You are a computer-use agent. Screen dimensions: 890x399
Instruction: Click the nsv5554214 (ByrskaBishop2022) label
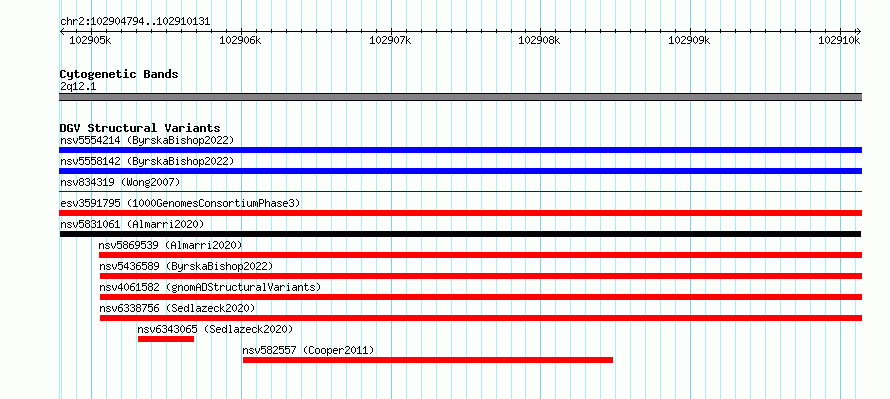(x=147, y=140)
